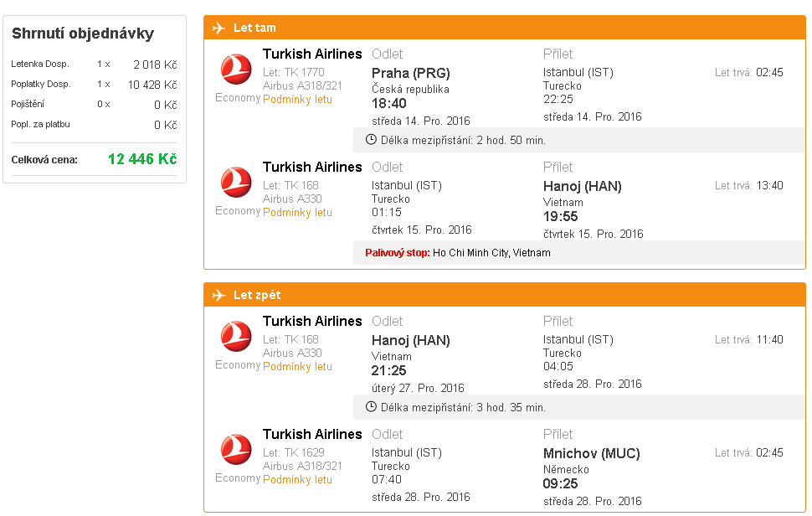Open Podmínky letu for return Hanoj flight
The width and height of the screenshot is (812, 516).
coord(297,366)
